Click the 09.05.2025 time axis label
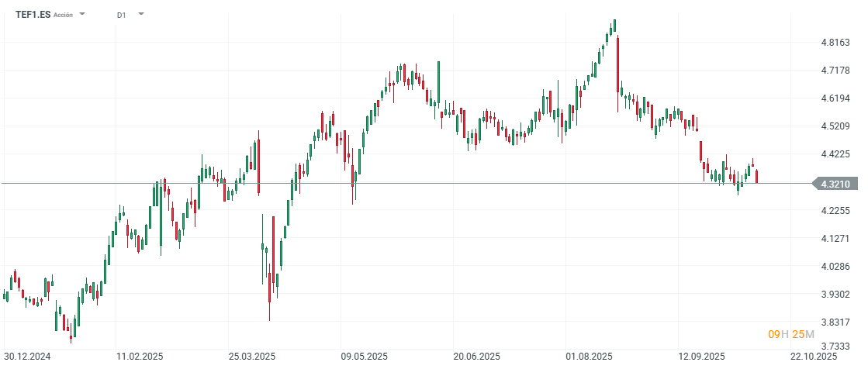The width and height of the screenshot is (868, 369). tap(365, 357)
